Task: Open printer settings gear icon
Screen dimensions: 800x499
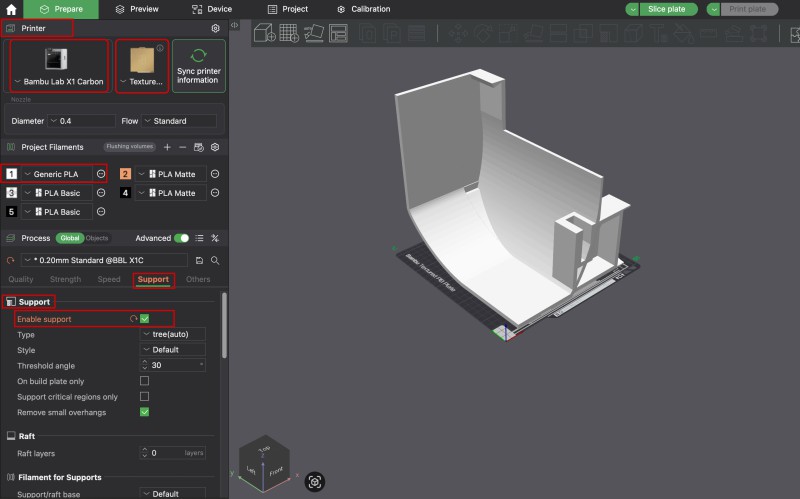Action: click(x=215, y=28)
